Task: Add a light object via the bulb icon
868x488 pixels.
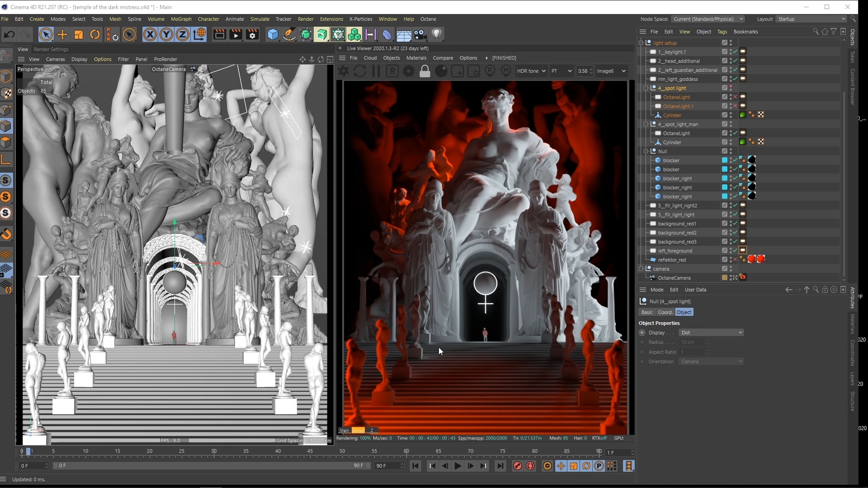Action: pyautogui.click(x=436, y=35)
